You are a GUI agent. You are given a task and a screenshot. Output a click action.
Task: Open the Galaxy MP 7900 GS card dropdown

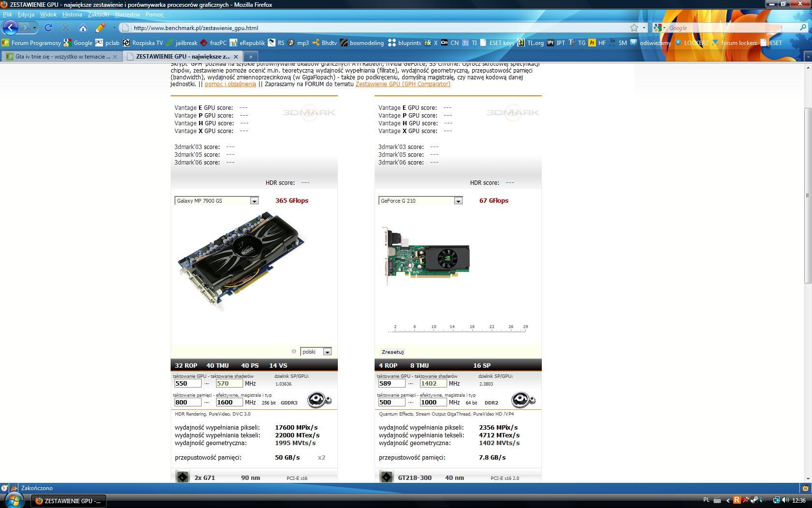tap(217, 201)
